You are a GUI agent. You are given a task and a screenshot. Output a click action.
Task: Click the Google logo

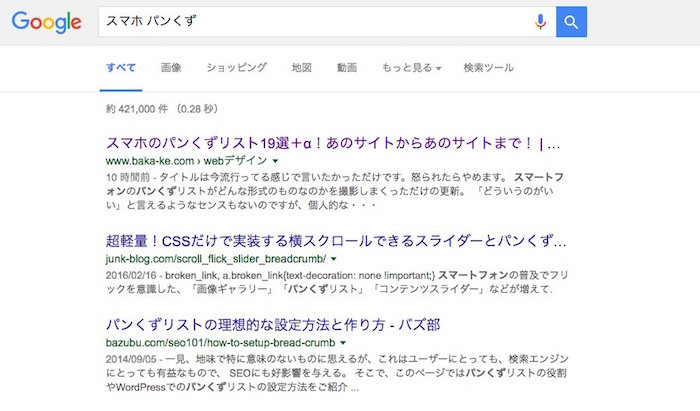coord(47,23)
